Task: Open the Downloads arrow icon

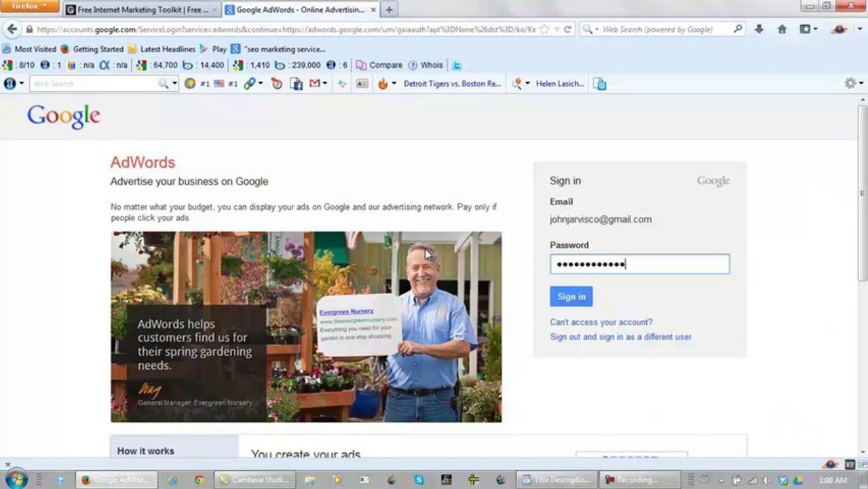Action: coord(759,29)
